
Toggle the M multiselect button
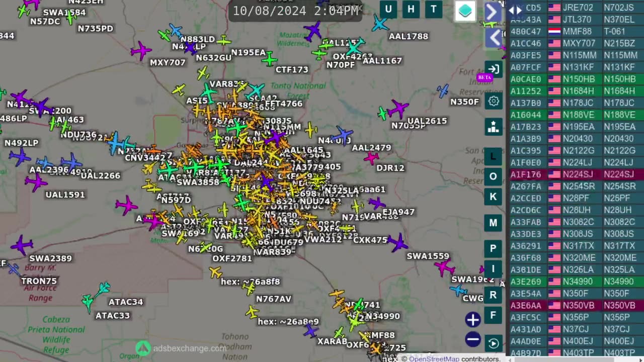click(x=493, y=223)
